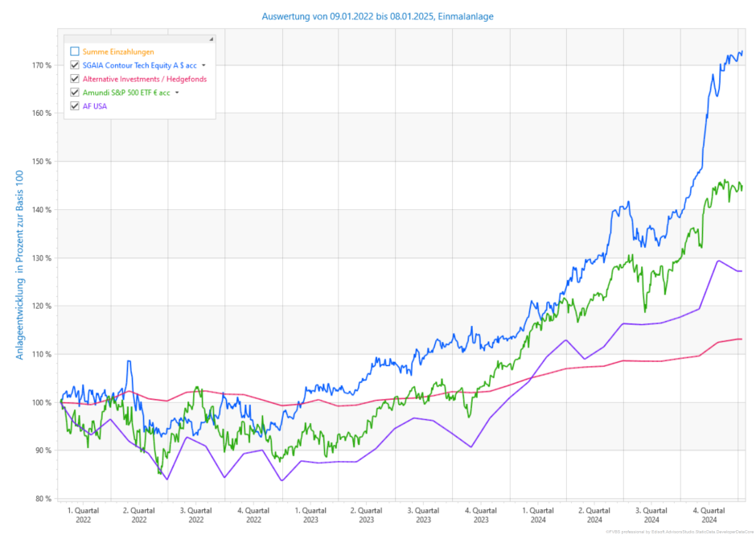Untick the Amundi S&P 500 ETF checkbox
Screen dimensions: 756x535
[75, 93]
